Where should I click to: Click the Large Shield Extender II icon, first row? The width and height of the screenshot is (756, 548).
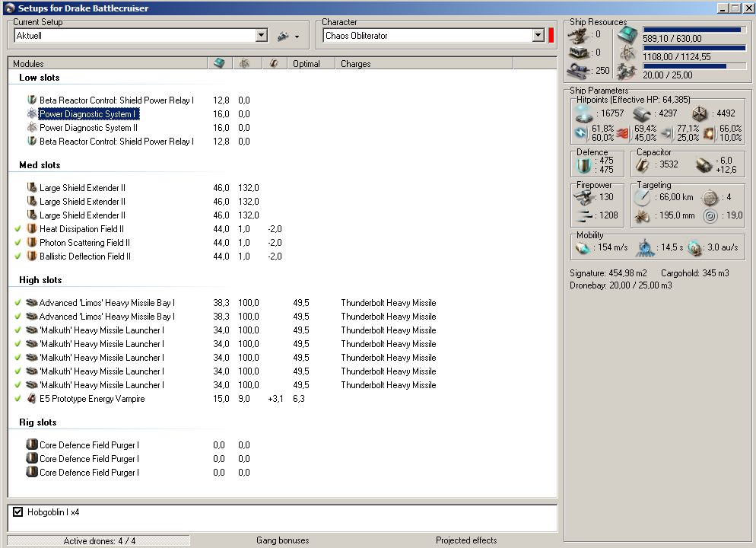(32, 188)
